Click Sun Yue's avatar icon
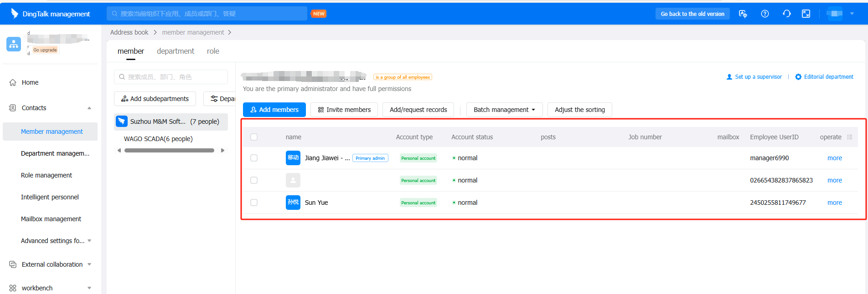The image size is (868, 294). pos(293,203)
